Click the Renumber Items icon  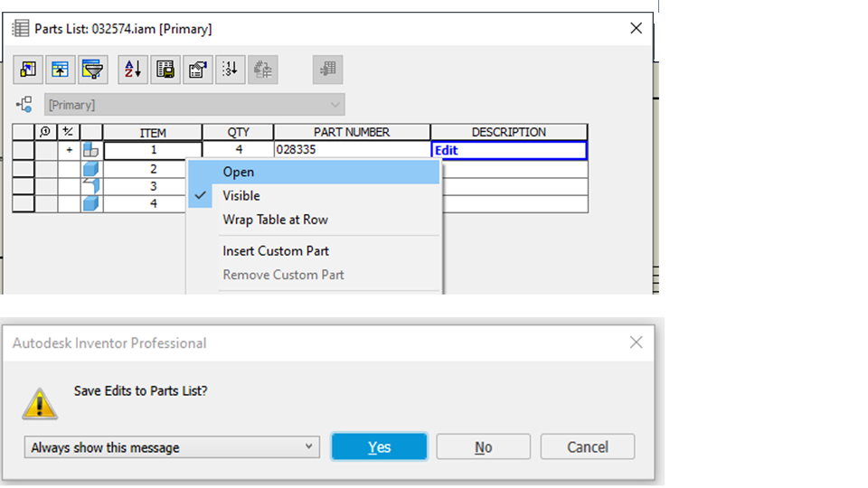click(231, 70)
